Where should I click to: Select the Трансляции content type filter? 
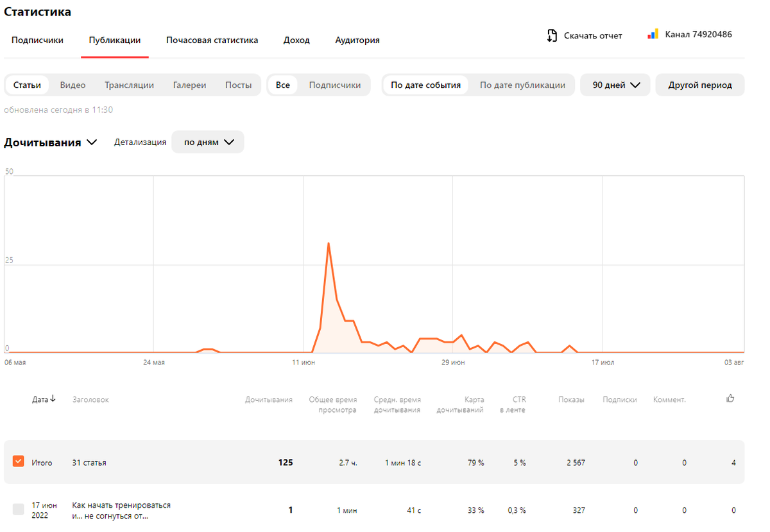click(x=129, y=85)
